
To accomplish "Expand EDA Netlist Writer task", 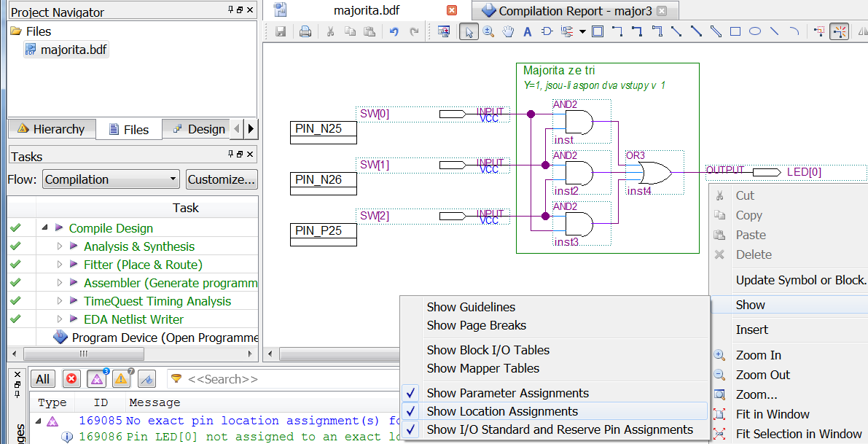I will click(x=60, y=319).
